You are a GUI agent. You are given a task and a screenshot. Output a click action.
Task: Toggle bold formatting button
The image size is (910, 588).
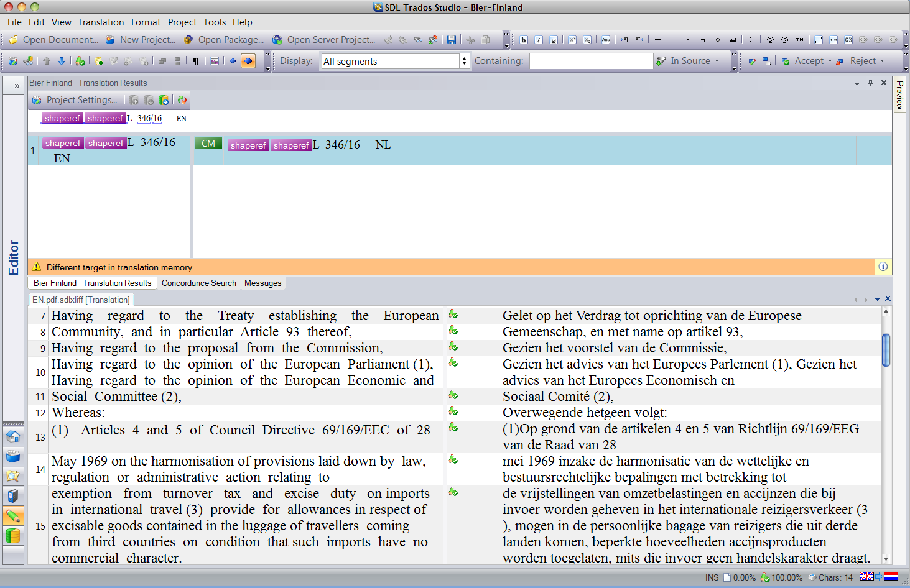524,40
